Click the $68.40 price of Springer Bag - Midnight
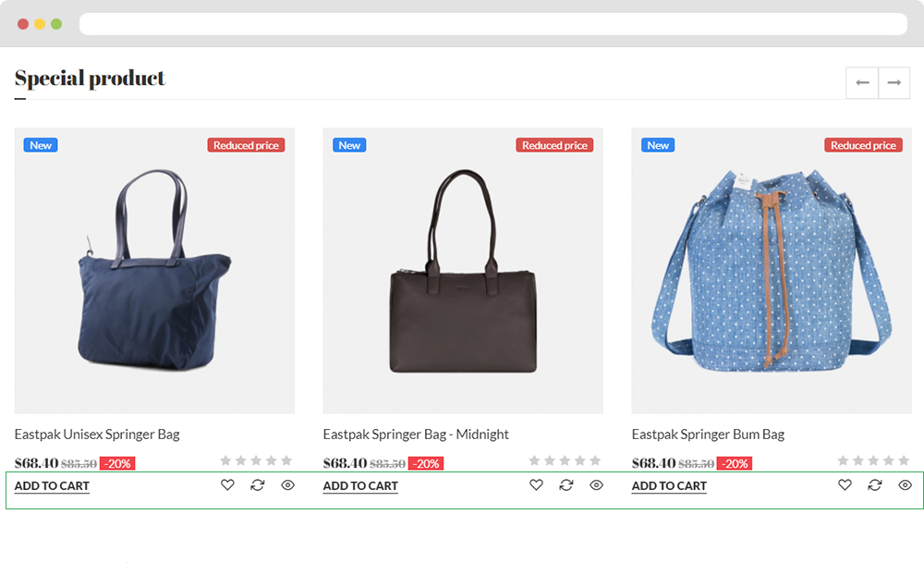The image size is (924, 563). coord(346,463)
